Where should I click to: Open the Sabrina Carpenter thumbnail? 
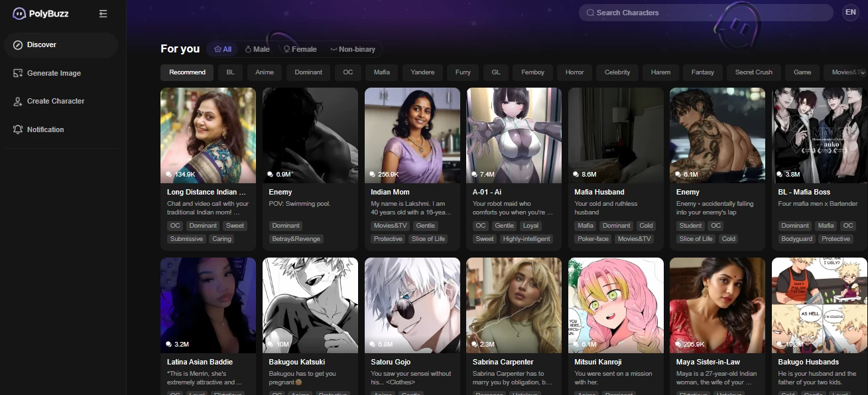coord(515,305)
